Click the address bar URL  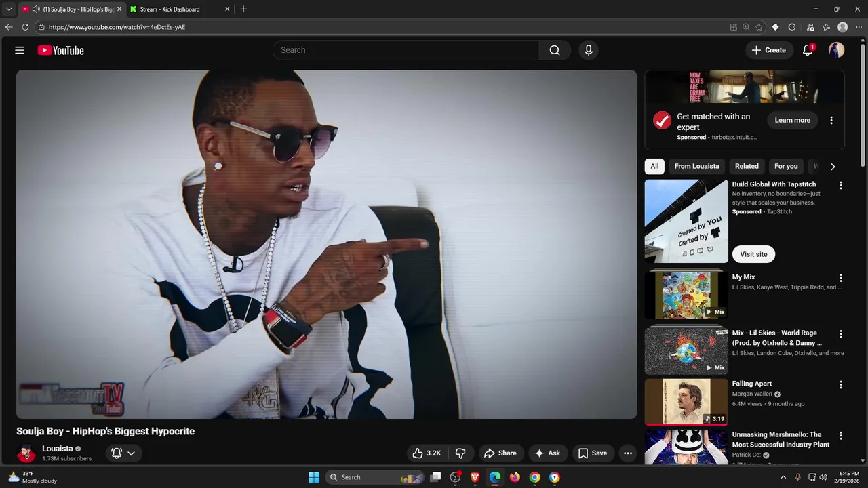click(117, 27)
